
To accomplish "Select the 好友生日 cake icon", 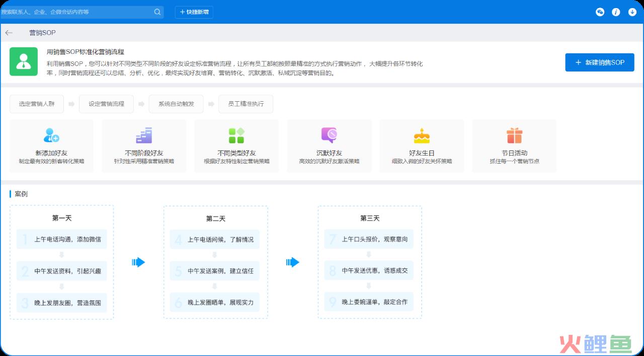I will 422,135.
